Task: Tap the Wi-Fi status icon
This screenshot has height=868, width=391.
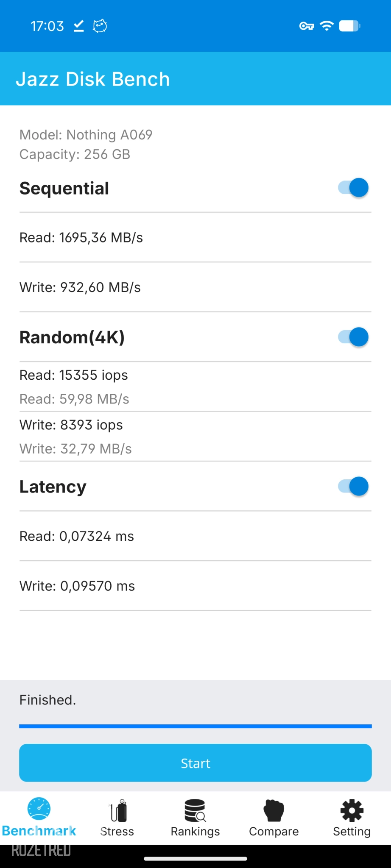Action: tap(327, 26)
